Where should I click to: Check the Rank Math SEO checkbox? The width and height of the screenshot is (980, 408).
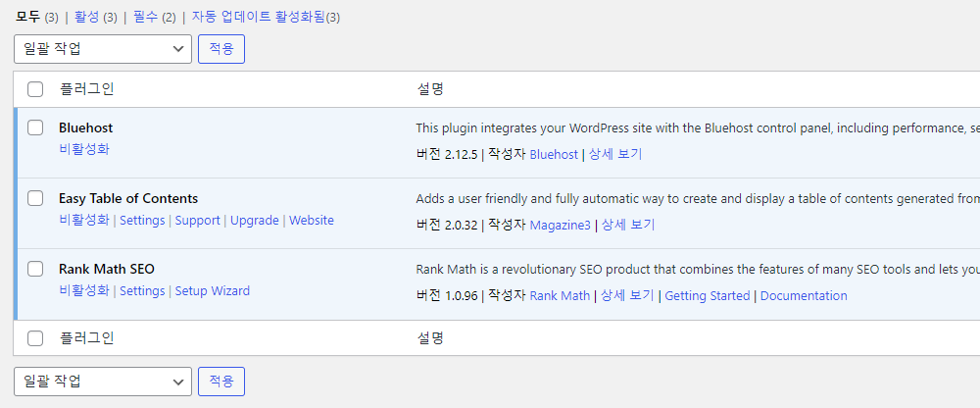pos(35,269)
